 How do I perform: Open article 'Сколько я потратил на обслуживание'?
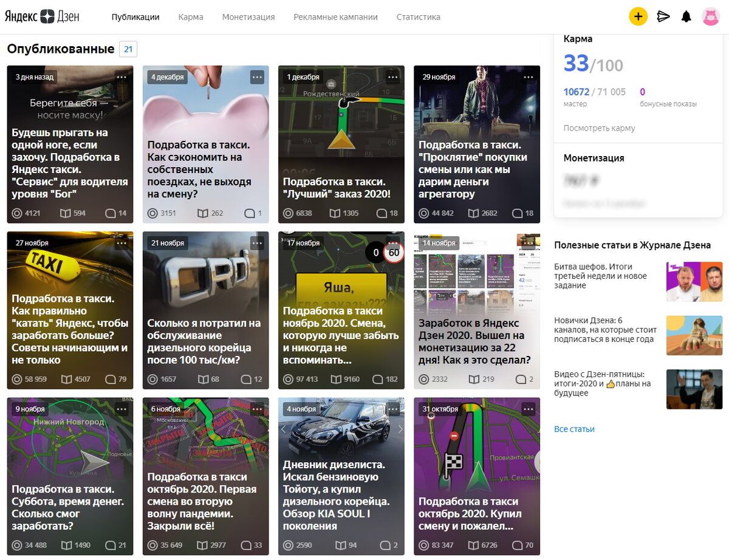pos(205,341)
